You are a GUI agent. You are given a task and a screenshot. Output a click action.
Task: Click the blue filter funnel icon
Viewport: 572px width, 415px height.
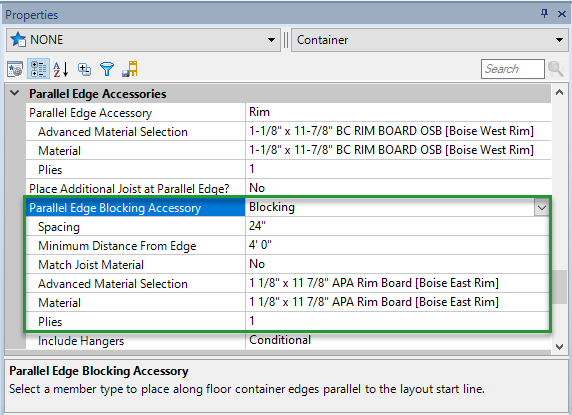[107, 69]
